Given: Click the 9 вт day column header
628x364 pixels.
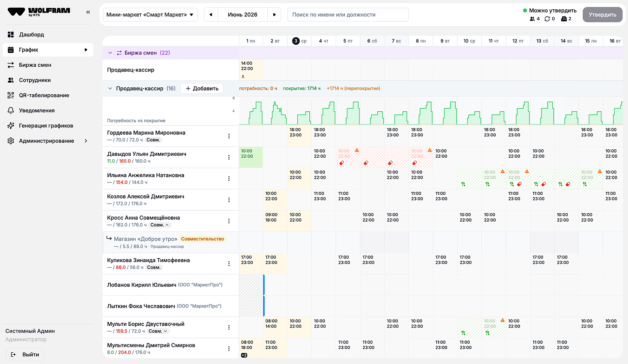Looking at the screenshot, I should coord(445,41).
